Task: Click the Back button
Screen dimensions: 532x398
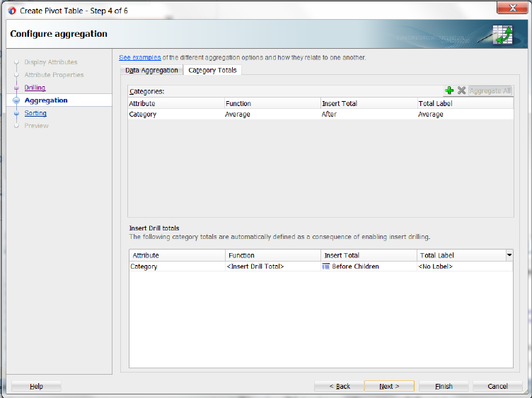Action: [x=340, y=386]
